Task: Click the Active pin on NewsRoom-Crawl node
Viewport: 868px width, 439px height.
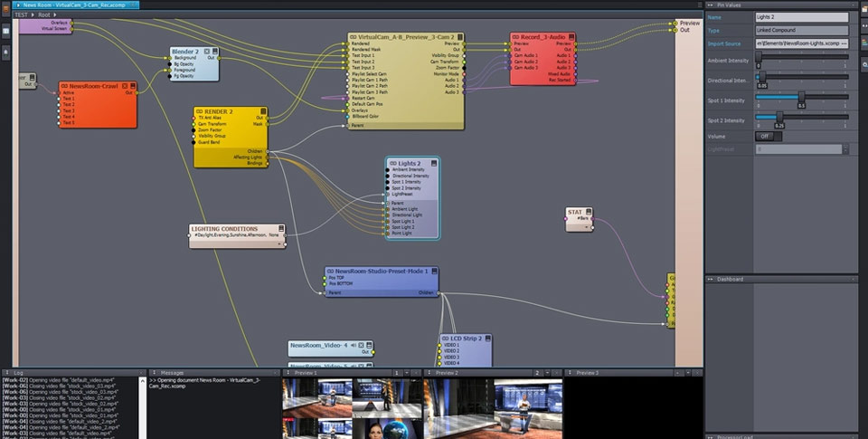Action: point(60,92)
